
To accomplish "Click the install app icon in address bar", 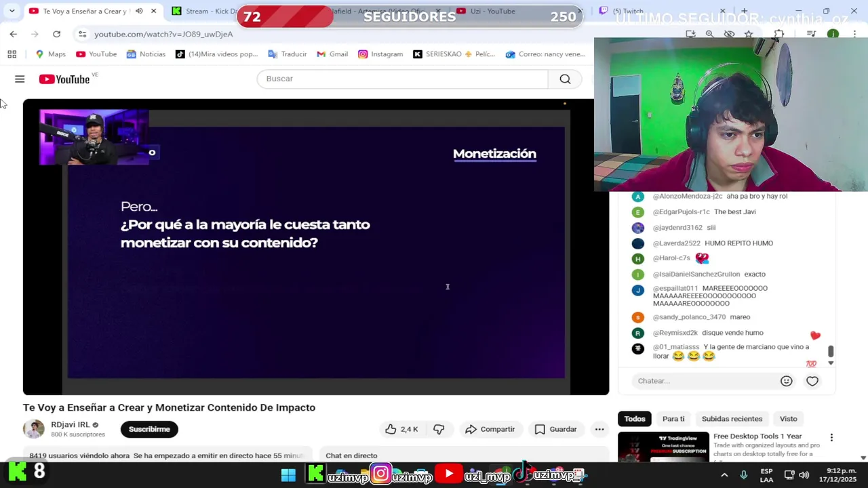I will point(690,34).
